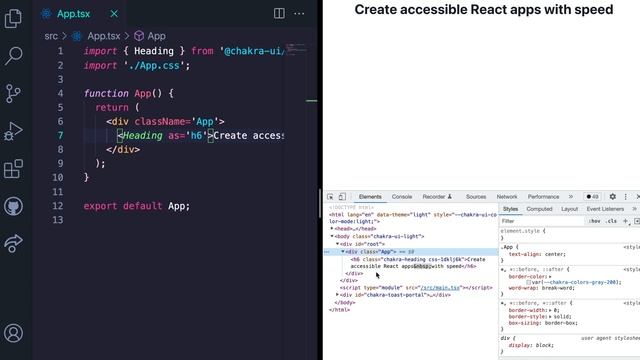Click the Styles Filter input field

[542, 221]
